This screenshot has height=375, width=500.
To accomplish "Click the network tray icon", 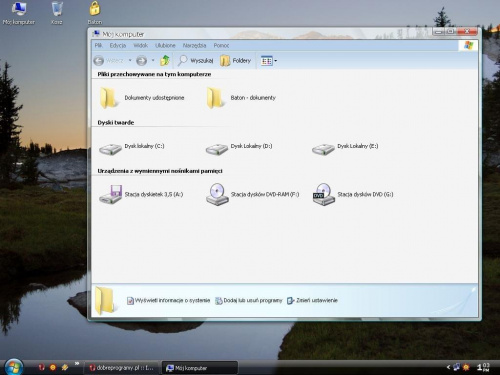I will click(x=457, y=367).
